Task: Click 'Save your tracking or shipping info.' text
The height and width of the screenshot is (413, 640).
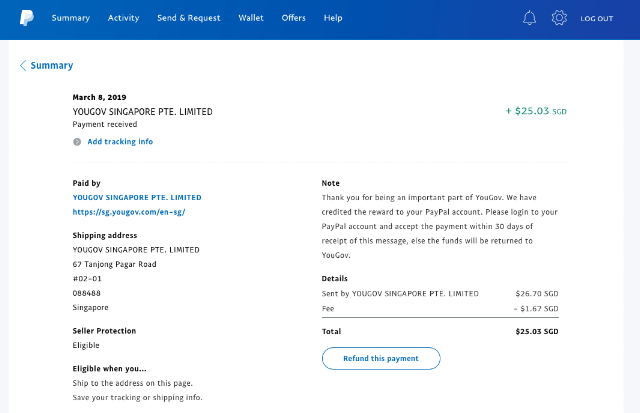Action: click(138, 397)
